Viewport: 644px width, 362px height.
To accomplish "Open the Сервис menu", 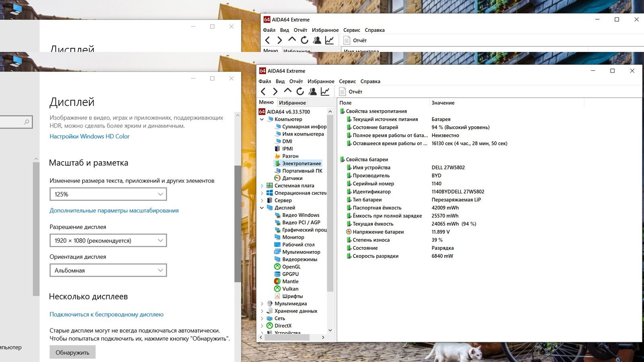I will (x=347, y=81).
